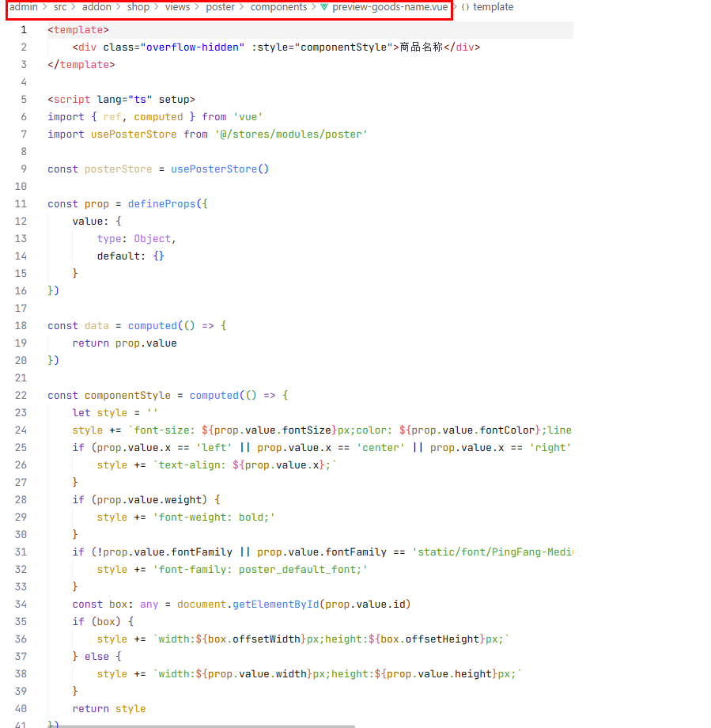Screen dimensions: 711x728
Task: Open the 'addon' breadcrumb folder
Action: pyautogui.click(x=96, y=7)
